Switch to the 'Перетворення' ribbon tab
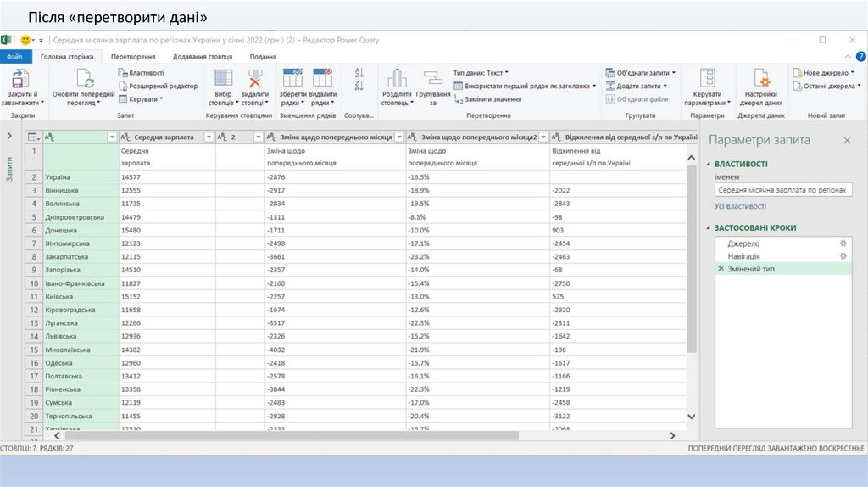This screenshot has height=487, width=868. (x=133, y=57)
